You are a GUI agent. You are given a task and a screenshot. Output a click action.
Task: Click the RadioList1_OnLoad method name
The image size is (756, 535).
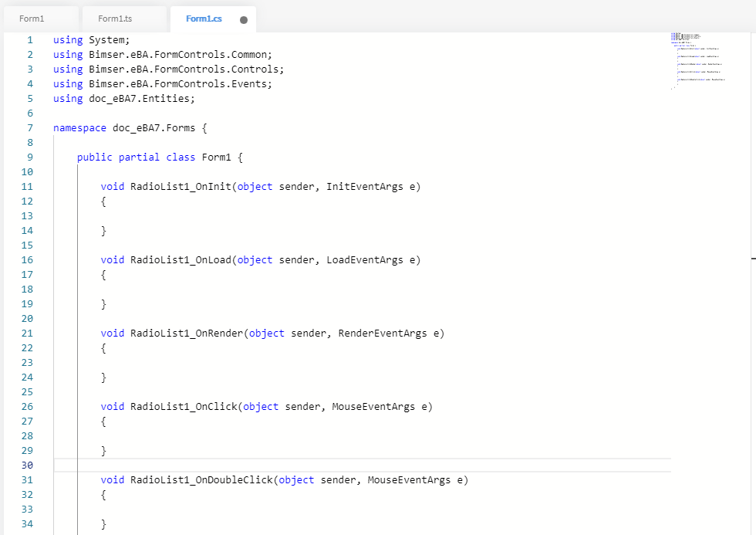tap(181, 260)
